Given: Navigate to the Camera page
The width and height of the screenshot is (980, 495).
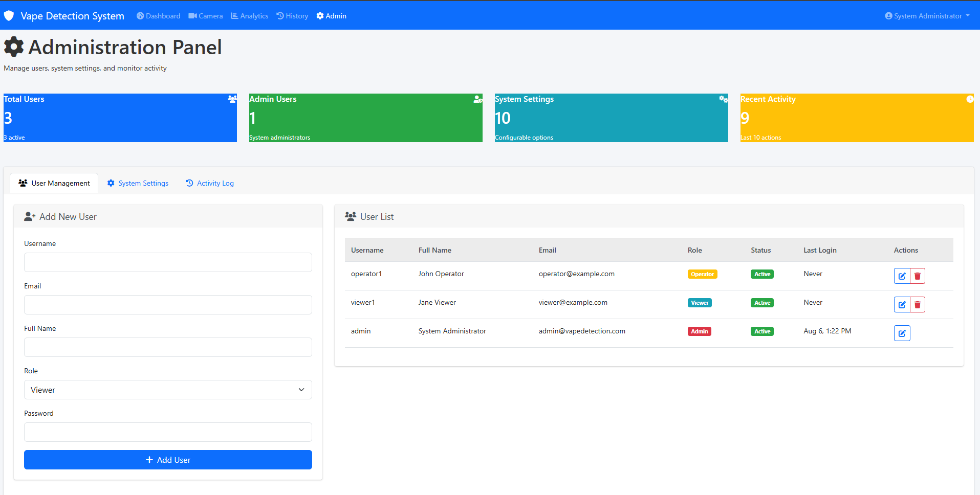Looking at the screenshot, I should 206,16.
